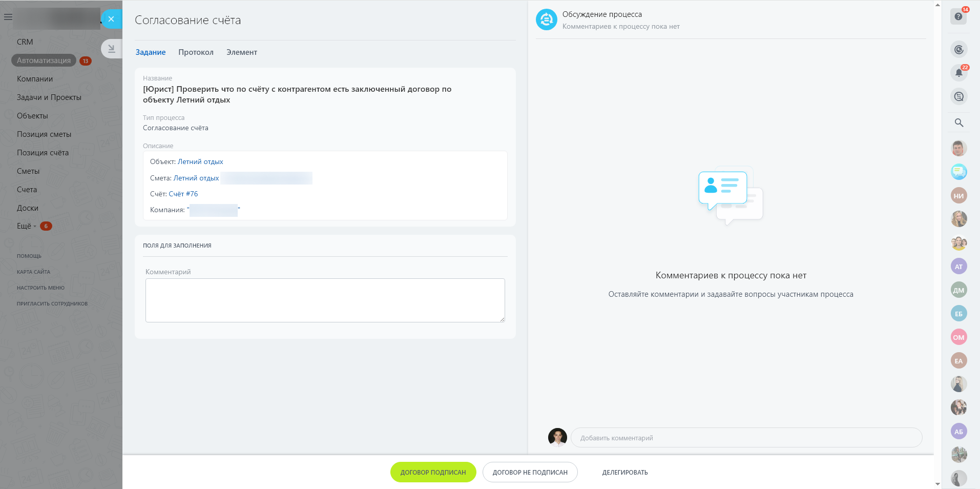Open the help question mark icon
This screenshot has height=489, width=980.
[958, 16]
